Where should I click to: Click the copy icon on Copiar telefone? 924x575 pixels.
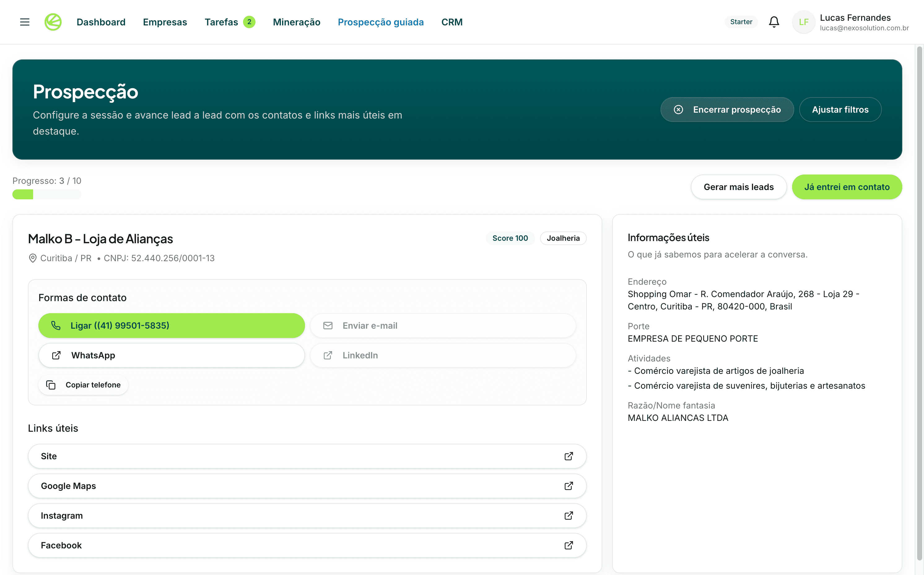click(52, 384)
